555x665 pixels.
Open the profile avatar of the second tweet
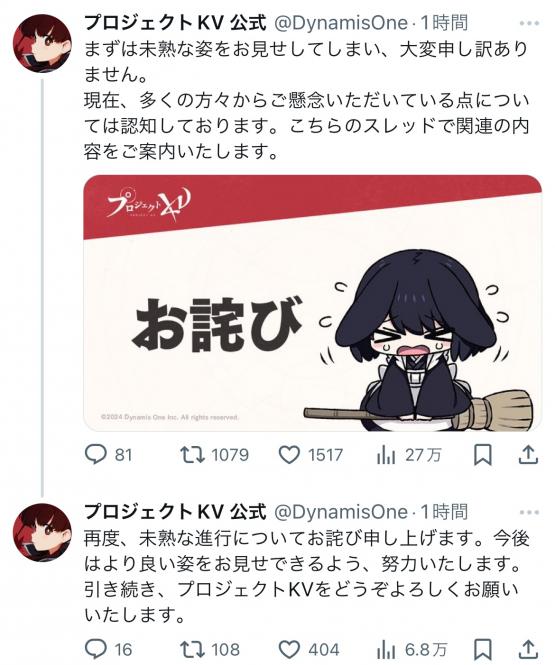[x=42, y=533]
